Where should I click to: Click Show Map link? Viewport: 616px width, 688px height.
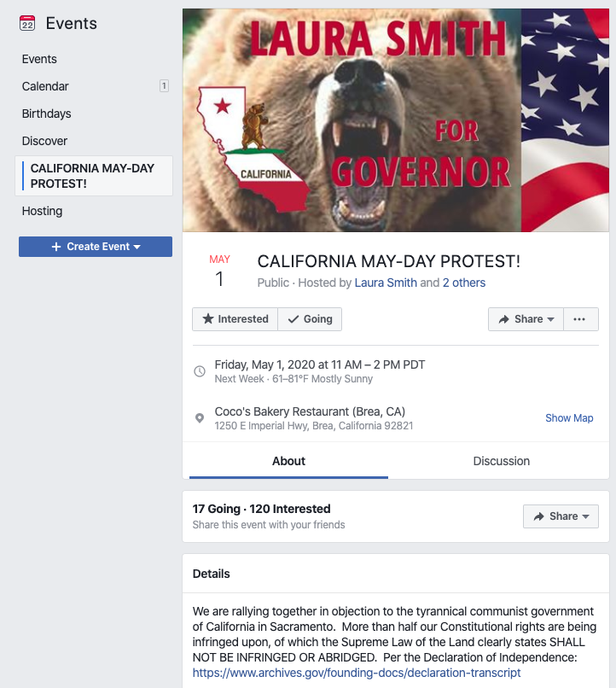coord(569,418)
